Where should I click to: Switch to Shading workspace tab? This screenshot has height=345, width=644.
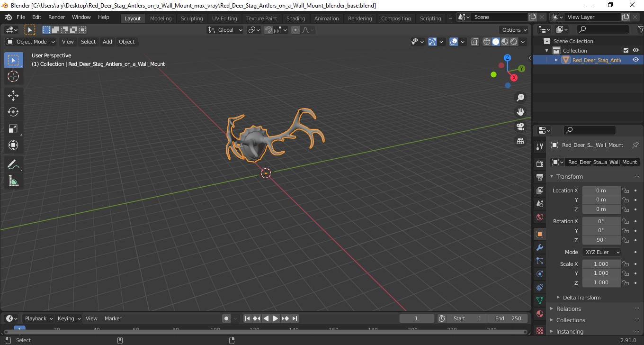coord(296,18)
